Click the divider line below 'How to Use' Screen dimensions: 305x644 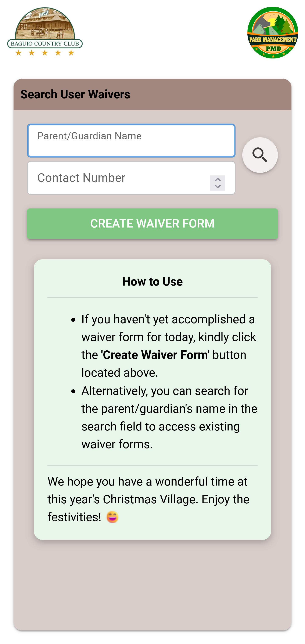(152, 298)
